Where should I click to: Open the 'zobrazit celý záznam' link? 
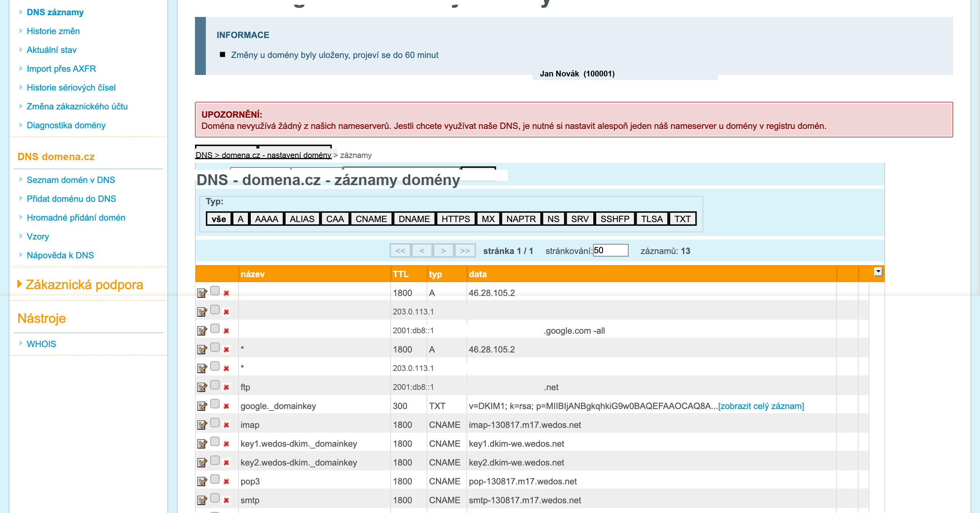761,406
